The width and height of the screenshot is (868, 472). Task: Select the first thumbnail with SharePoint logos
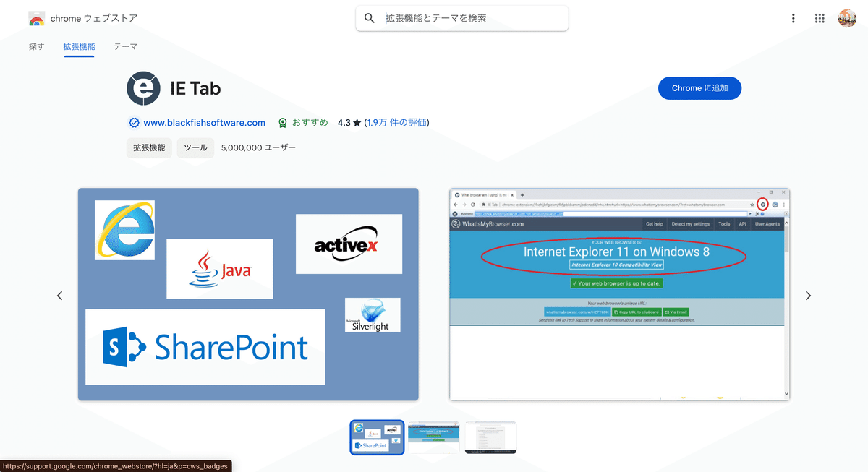coord(377,437)
